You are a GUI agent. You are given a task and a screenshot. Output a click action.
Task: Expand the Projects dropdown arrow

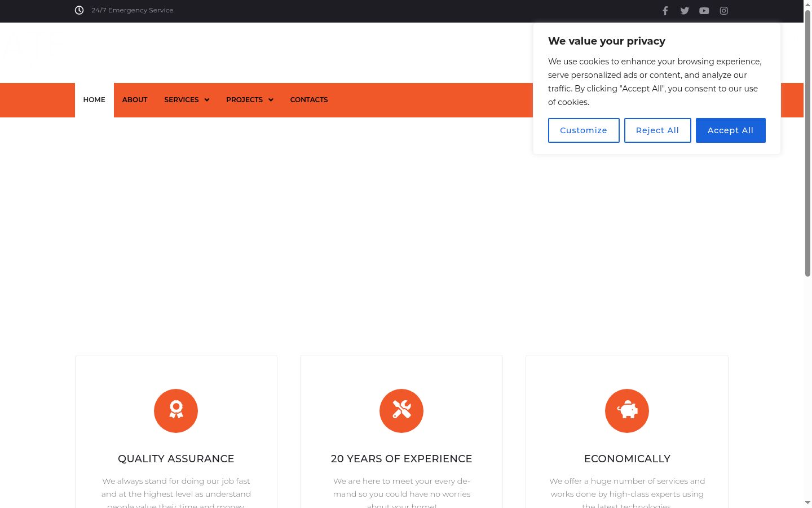(271, 100)
